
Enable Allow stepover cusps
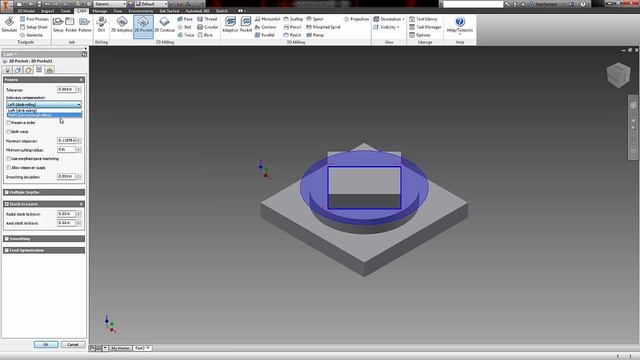tap(9, 167)
